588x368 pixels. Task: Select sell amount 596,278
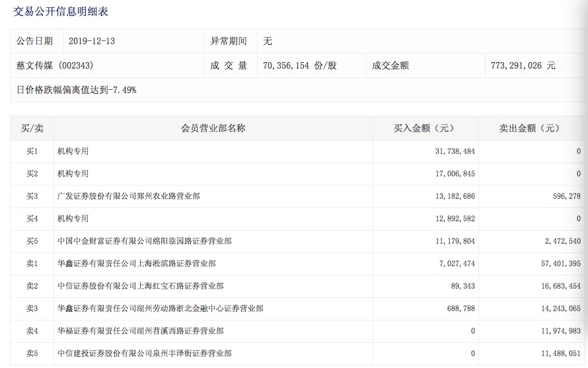[x=567, y=196]
